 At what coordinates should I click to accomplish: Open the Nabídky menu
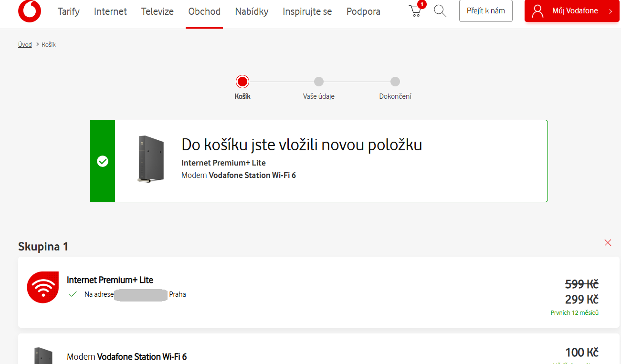(252, 11)
